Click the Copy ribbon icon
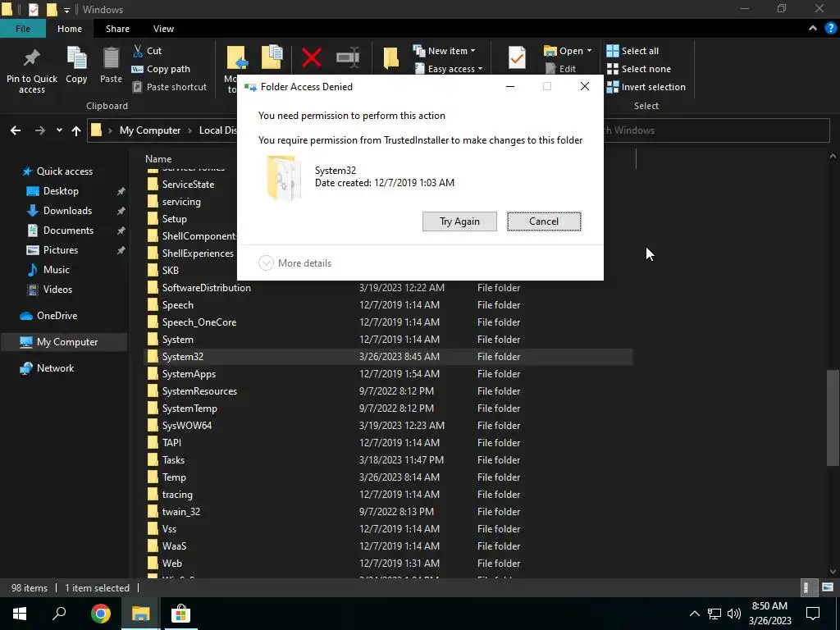The height and width of the screenshot is (630, 840). click(x=76, y=58)
